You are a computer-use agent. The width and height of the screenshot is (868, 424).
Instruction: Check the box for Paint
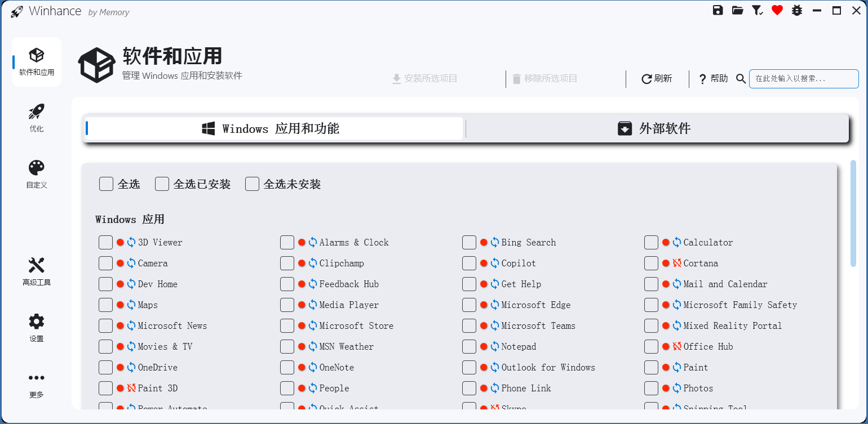tap(651, 368)
